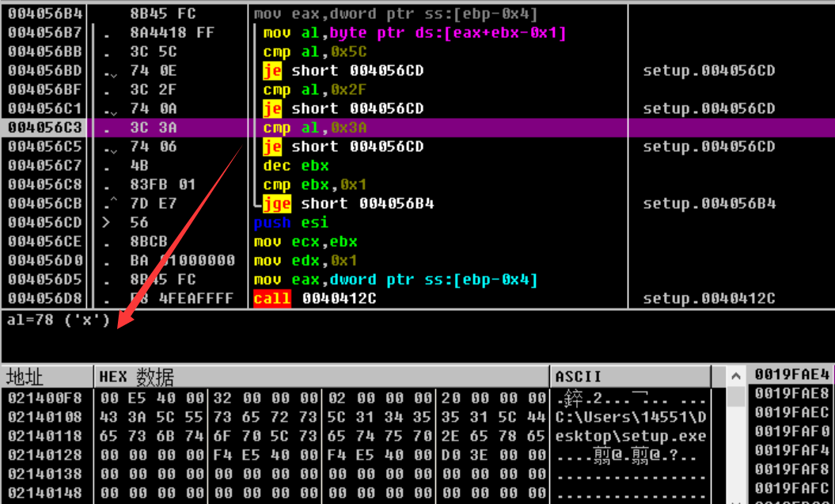Click the 地址 column header in dump
Image resolution: width=835 pixels, height=504 pixels.
[x=47, y=377]
